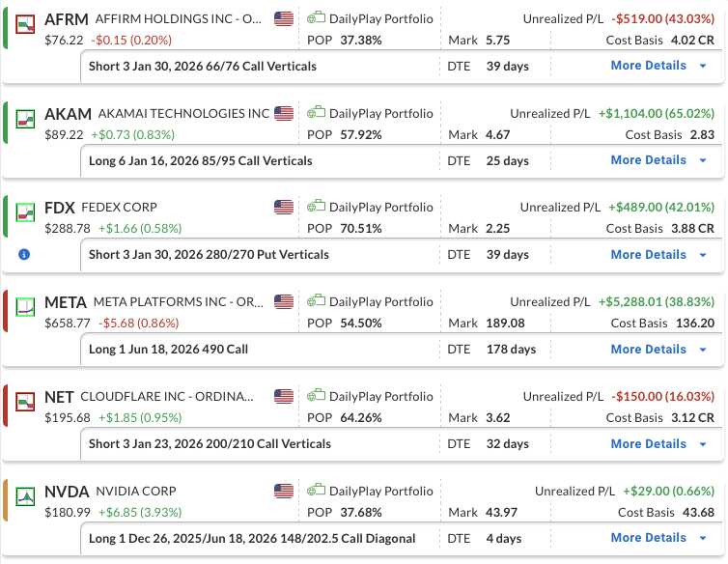Click the blue info icon beside FDX row
Image resolution: width=728 pixels, height=564 pixels.
24,255
